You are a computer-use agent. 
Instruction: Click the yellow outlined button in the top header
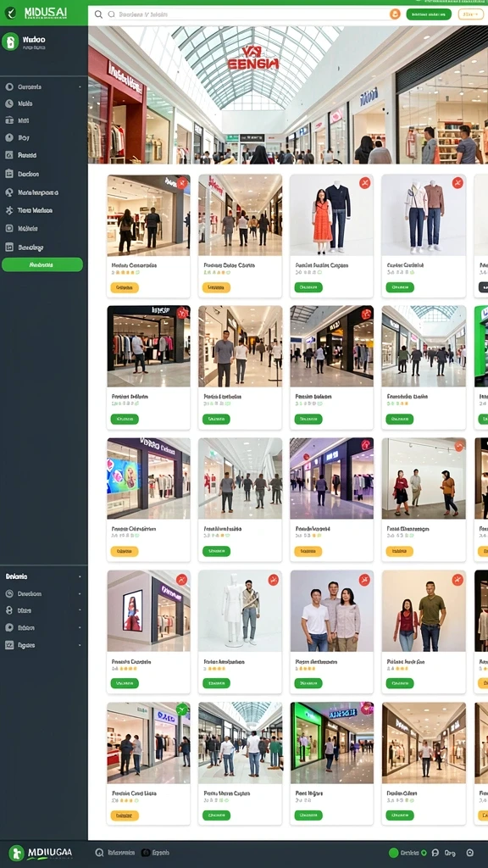click(471, 14)
